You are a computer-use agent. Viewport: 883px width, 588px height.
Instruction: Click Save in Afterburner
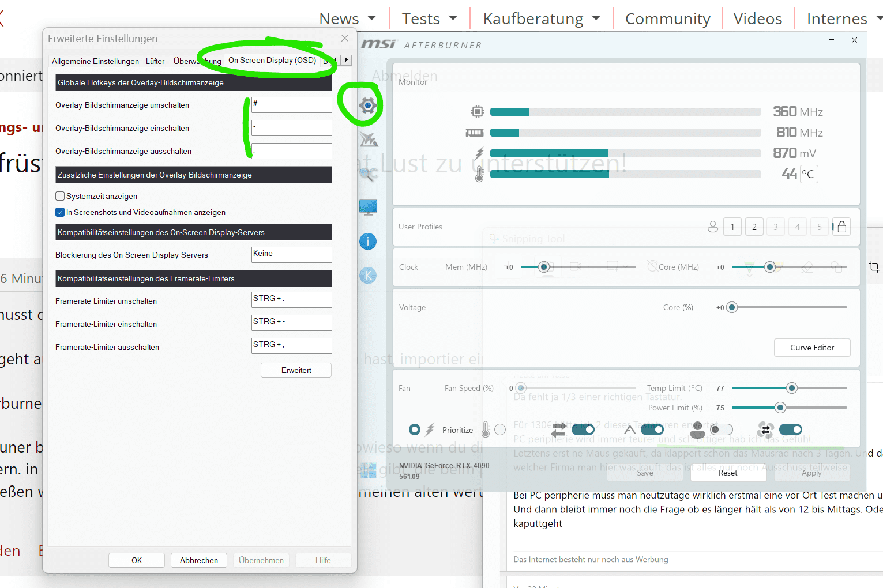[645, 473]
